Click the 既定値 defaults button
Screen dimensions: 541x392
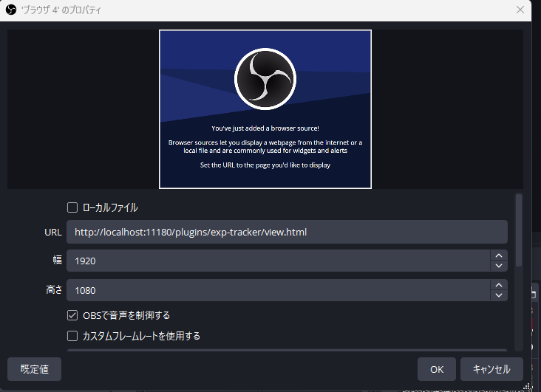(34, 369)
